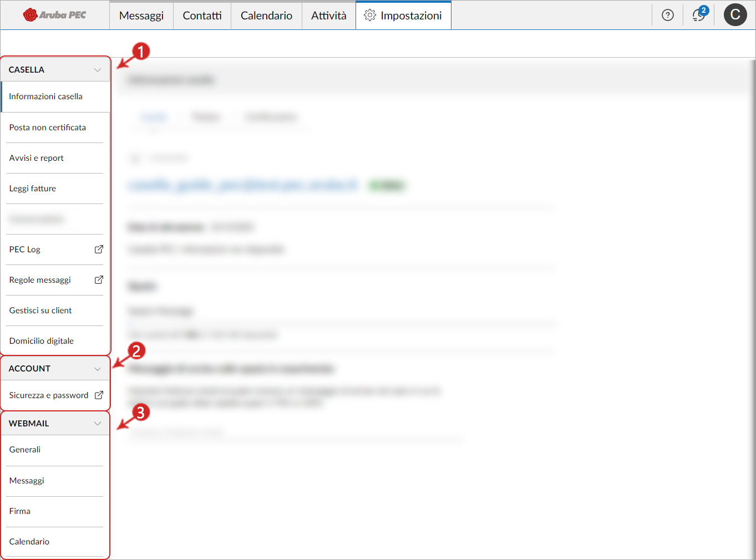Collapse the WEBMAIL section chevron

point(98,424)
